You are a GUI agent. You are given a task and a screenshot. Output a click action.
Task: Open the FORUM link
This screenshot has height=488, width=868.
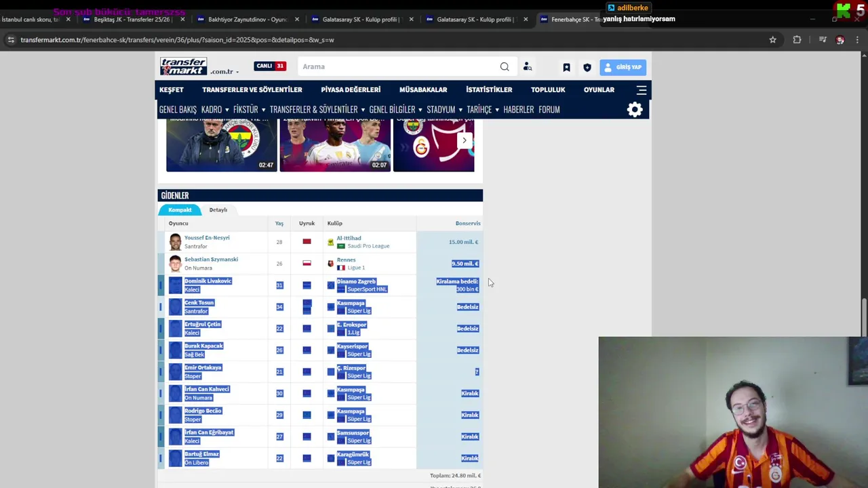(549, 110)
